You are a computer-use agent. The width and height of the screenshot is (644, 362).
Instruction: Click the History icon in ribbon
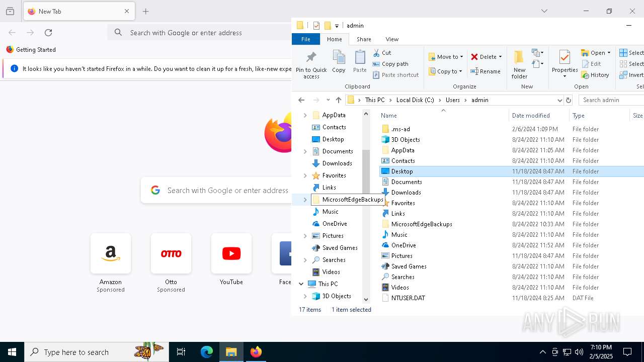tap(585, 75)
